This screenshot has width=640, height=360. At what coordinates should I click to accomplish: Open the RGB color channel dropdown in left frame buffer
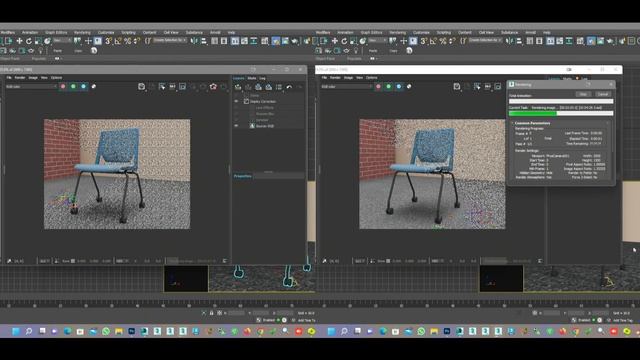click(31, 87)
